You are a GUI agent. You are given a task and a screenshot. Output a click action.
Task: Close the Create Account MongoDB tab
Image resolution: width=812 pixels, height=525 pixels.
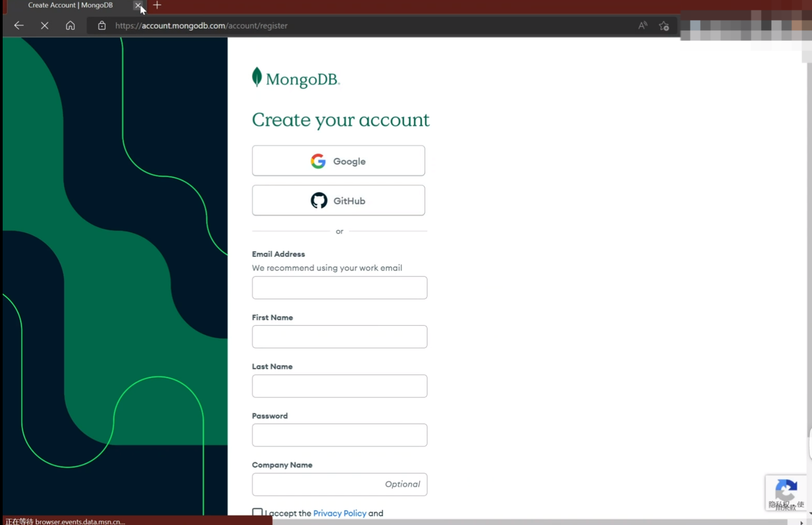pyautogui.click(x=138, y=5)
